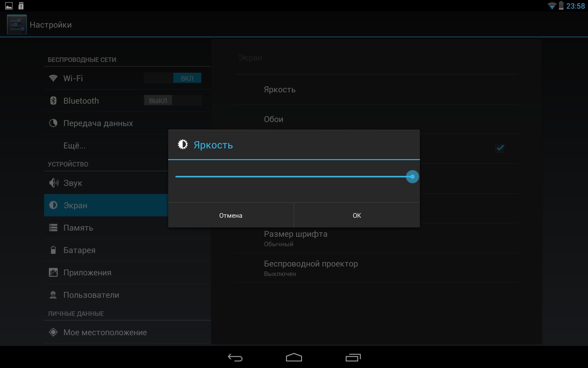
Task: Turn on the Bluetooth ВЫКЛ toggle
Action: 172,101
